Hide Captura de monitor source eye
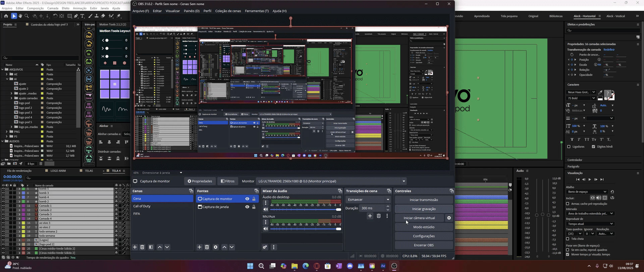 click(247, 199)
